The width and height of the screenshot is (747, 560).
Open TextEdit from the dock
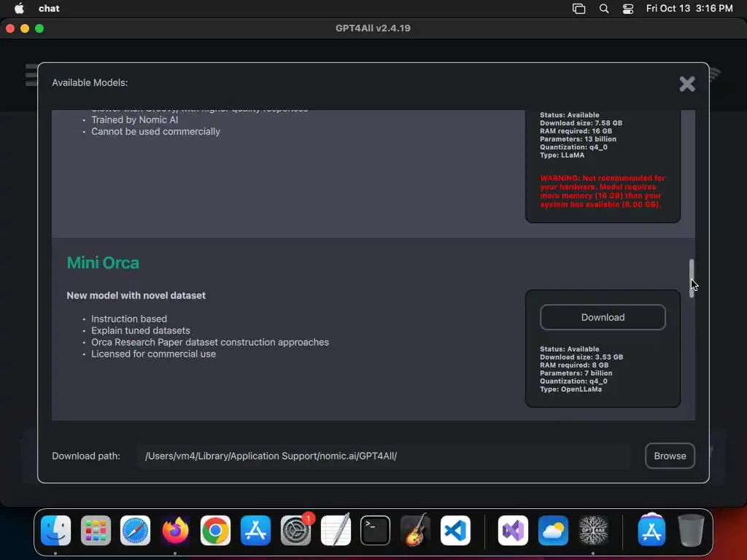[x=336, y=530]
